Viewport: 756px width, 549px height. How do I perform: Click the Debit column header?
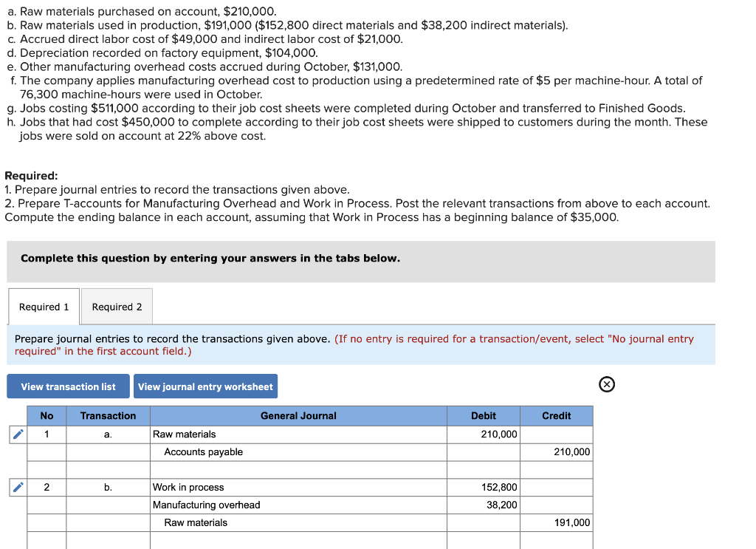484,416
